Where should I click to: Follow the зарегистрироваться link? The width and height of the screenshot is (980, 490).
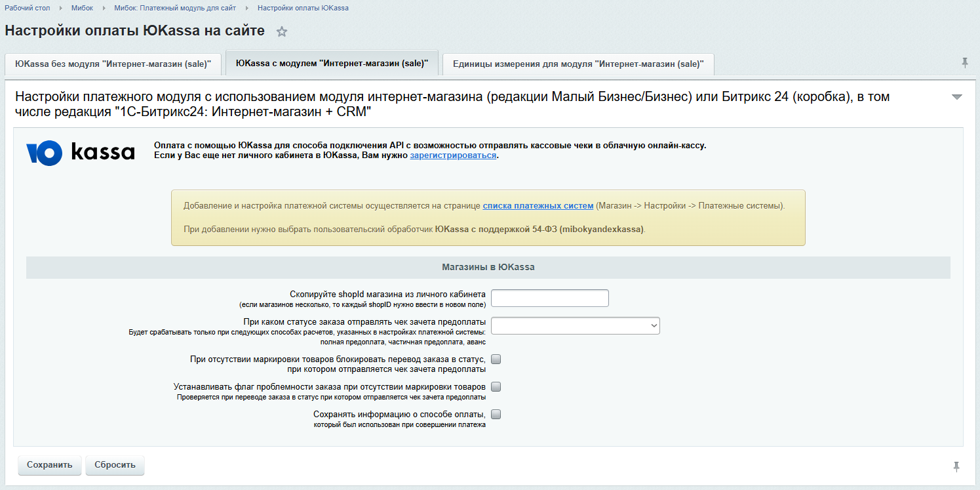click(453, 155)
